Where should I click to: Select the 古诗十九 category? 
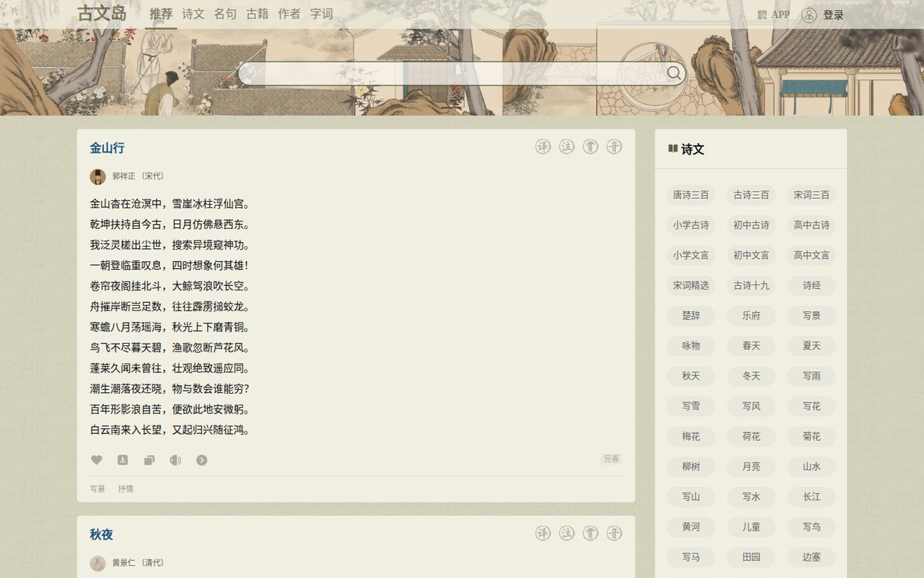click(x=752, y=285)
